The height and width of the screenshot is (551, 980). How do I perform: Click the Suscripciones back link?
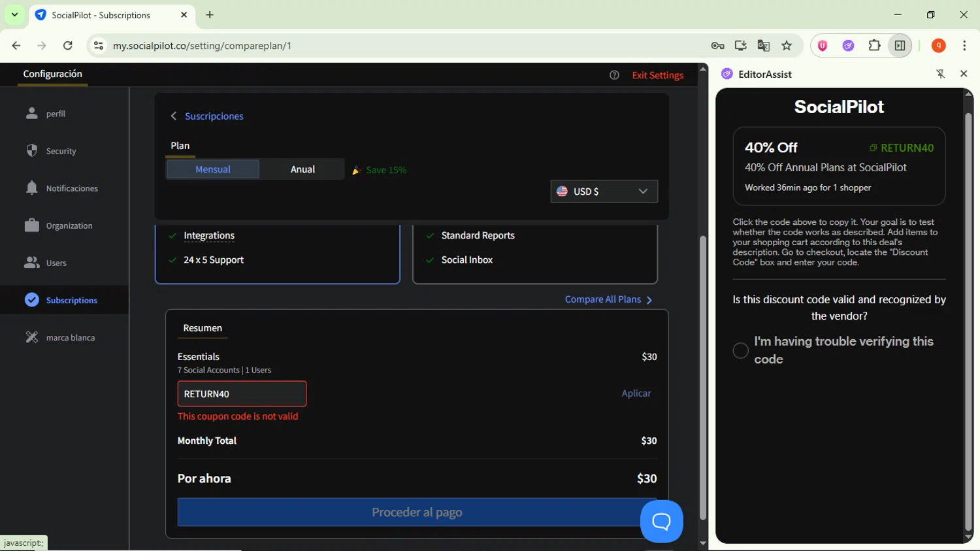point(214,116)
